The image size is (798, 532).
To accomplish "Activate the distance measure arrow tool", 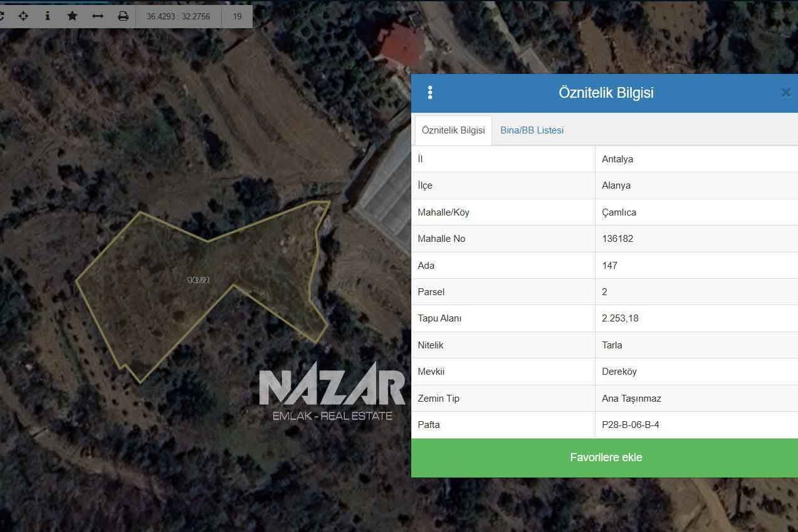I will (x=97, y=16).
